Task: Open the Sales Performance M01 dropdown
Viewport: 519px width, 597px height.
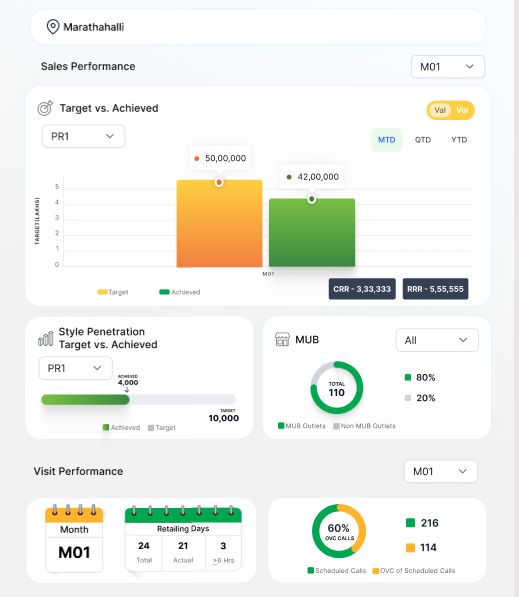Action: click(x=448, y=67)
